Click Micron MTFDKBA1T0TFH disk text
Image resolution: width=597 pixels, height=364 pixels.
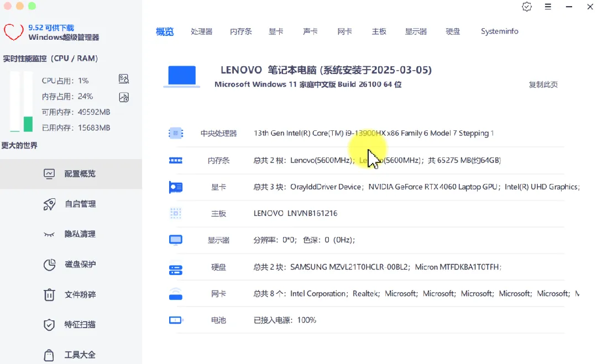(457, 267)
